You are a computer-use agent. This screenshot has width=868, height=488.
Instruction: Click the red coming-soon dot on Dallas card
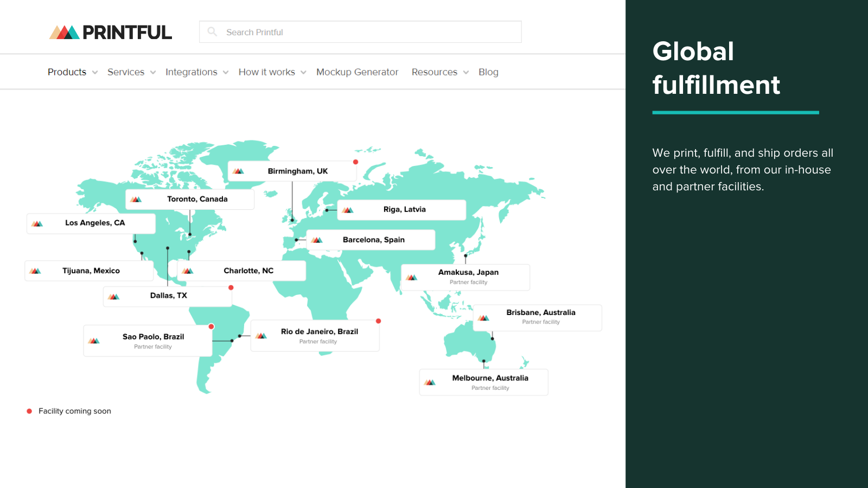pyautogui.click(x=231, y=287)
